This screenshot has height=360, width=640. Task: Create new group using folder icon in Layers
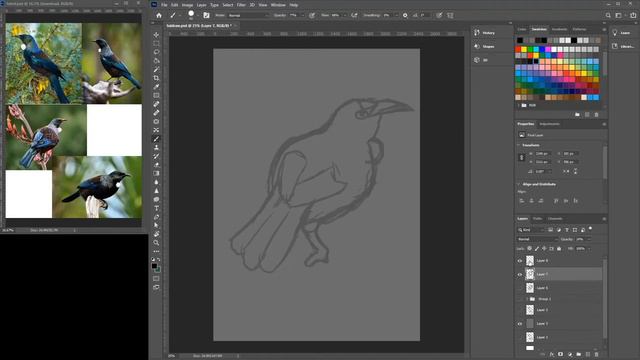click(578, 354)
